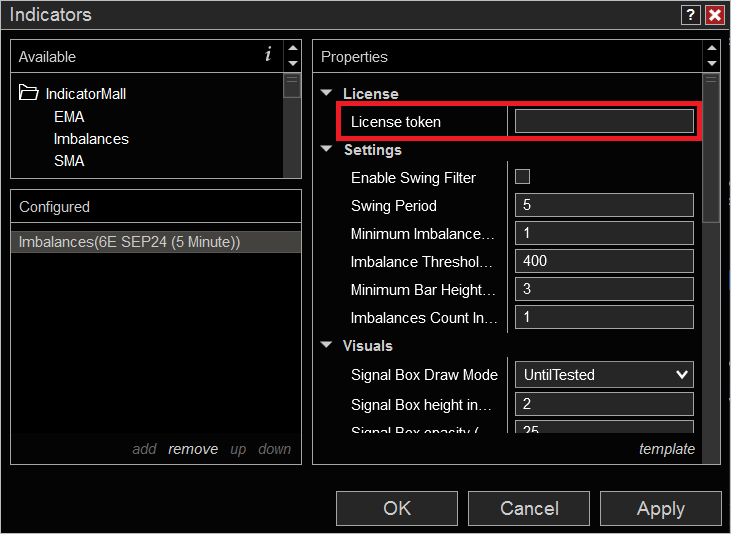Click the Properties panel down arrow
731x534 pixels.
click(x=712, y=63)
